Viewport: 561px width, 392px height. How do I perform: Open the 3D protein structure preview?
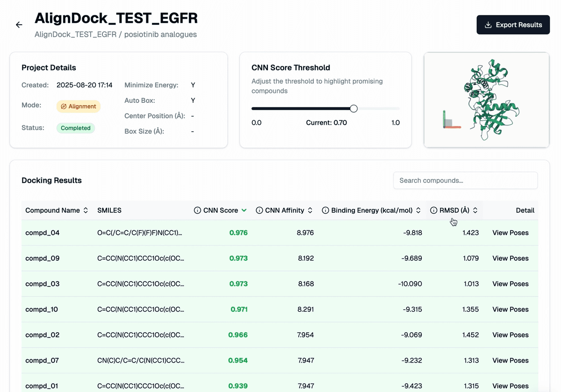[486, 100]
